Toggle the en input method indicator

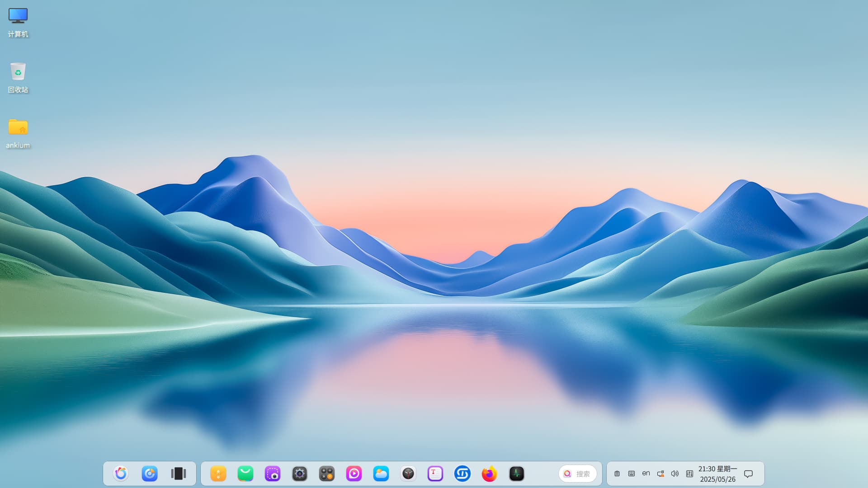pos(646,473)
